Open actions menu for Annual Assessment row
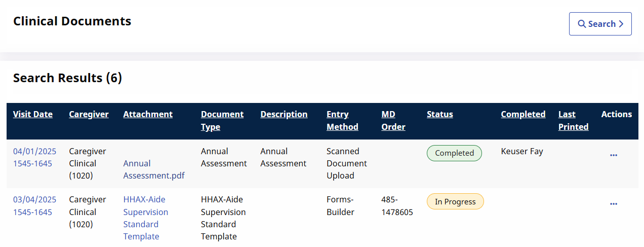644x247 pixels. click(x=614, y=155)
